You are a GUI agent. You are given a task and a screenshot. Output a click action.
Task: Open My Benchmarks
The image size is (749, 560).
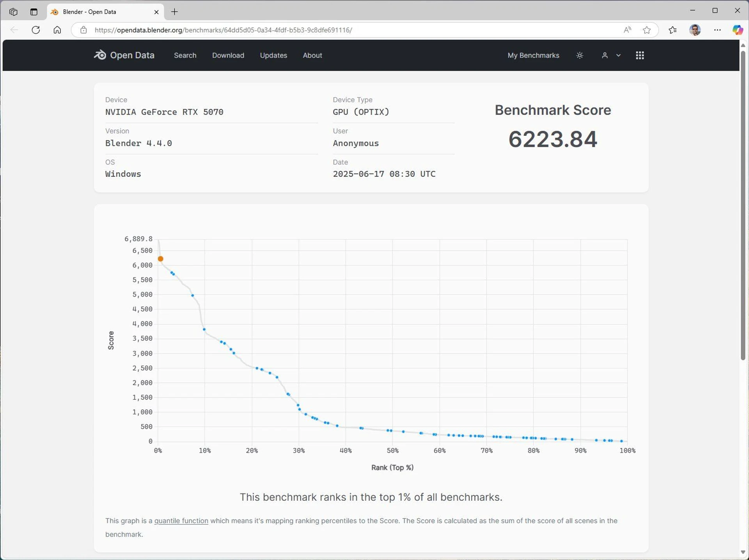pos(533,55)
